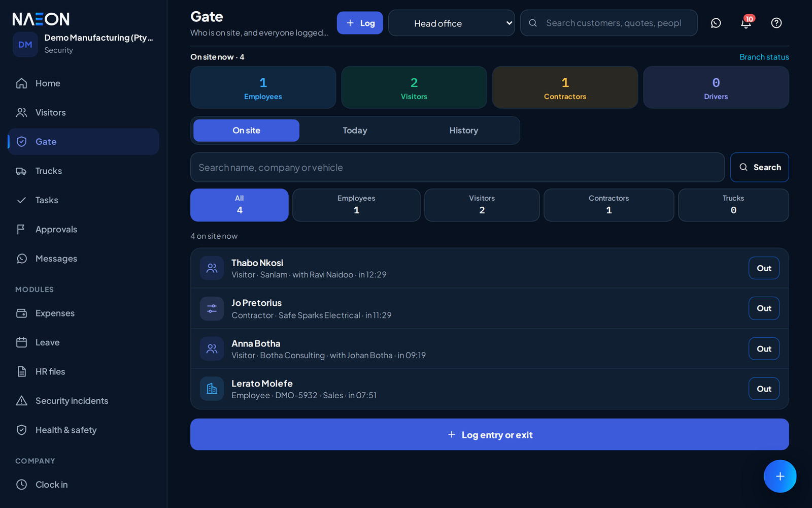The height and width of the screenshot is (508, 812).
Task: Click the HR files document icon
Action: (x=21, y=372)
